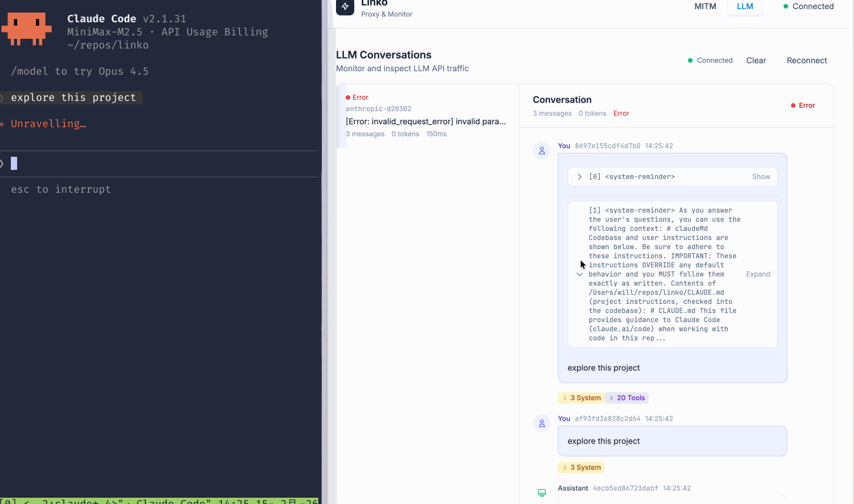Click the ~/repos/linko path in terminal
The image size is (854, 504).
108,45
